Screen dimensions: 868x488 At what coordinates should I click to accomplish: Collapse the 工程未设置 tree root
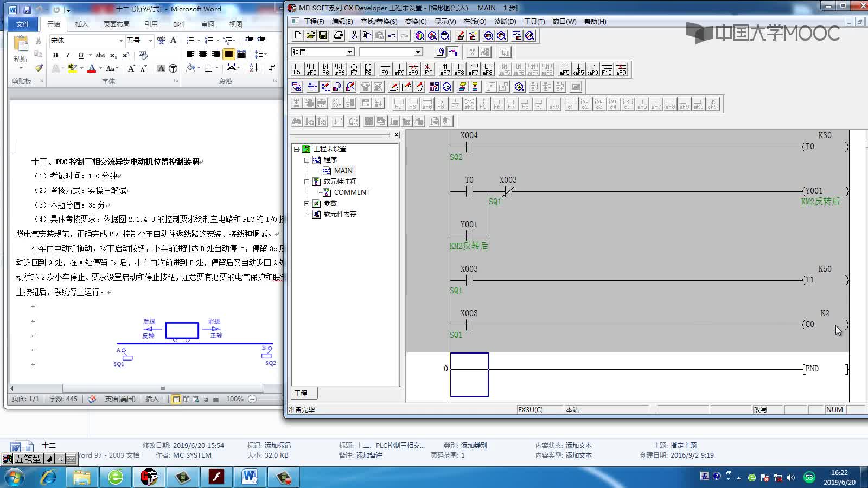pos(296,149)
